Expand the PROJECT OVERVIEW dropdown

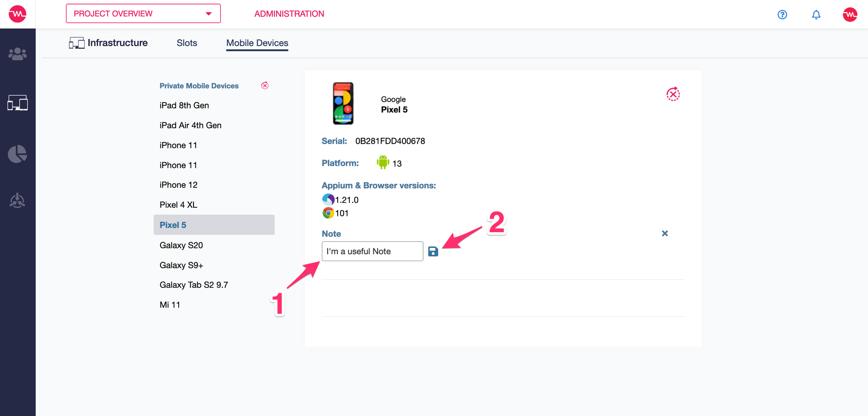[x=143, y=14]
